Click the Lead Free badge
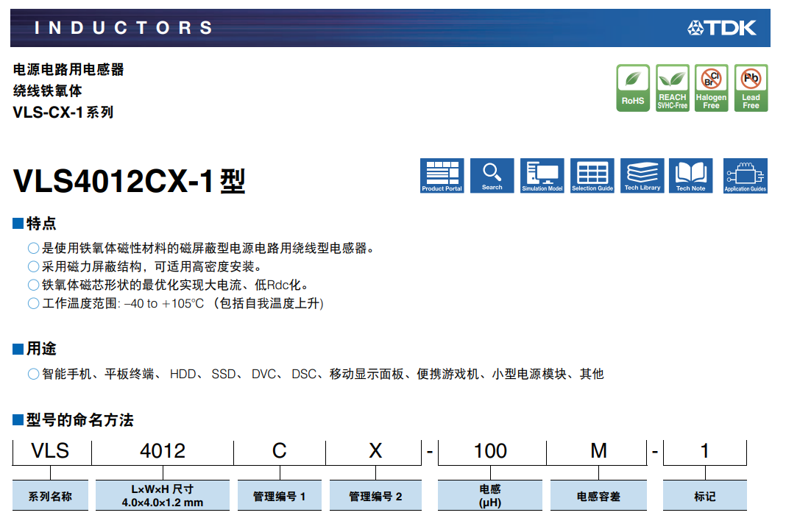Image resolution: width=786 pixels, height=532 pixels. coord(751,88)
